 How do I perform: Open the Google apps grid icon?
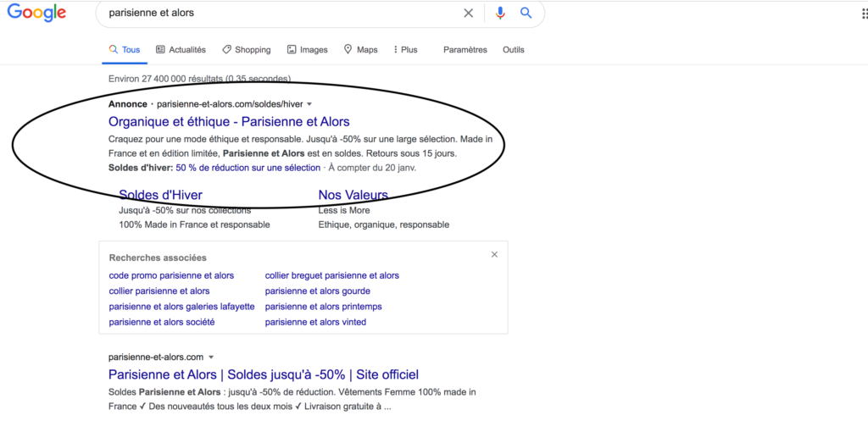865,14
